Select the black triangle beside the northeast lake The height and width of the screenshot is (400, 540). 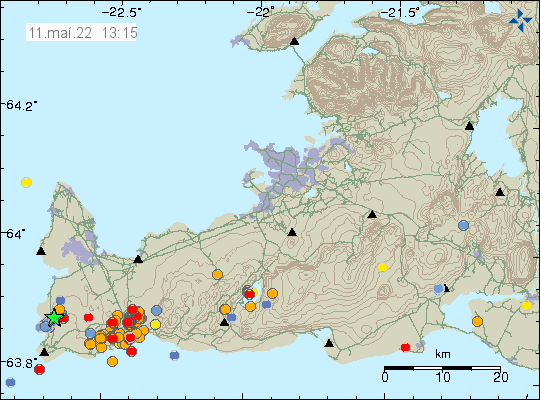coord(469,126)
